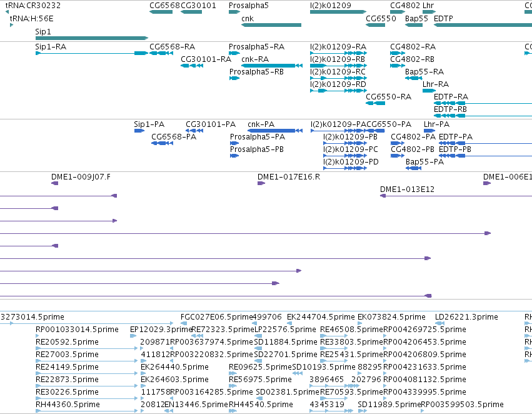532x414 pixels.
Task: Select the FGC027E06.5prime EST label
Action: 217,317
